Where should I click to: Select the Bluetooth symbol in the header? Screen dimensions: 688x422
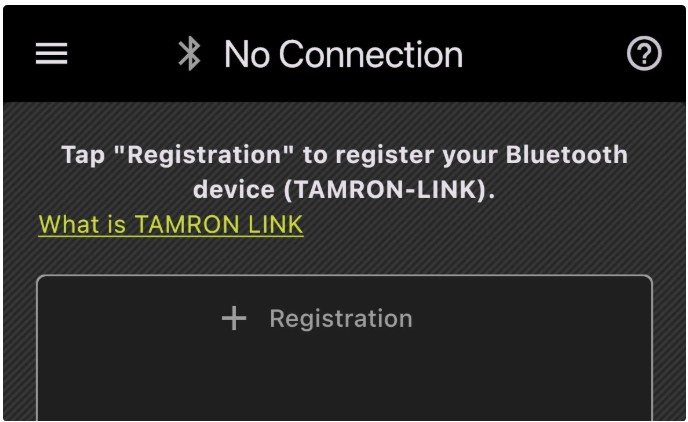tap(188, 55)
